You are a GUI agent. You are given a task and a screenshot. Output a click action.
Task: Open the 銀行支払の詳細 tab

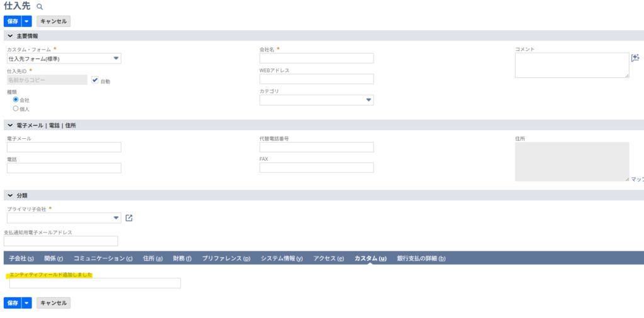421,258
